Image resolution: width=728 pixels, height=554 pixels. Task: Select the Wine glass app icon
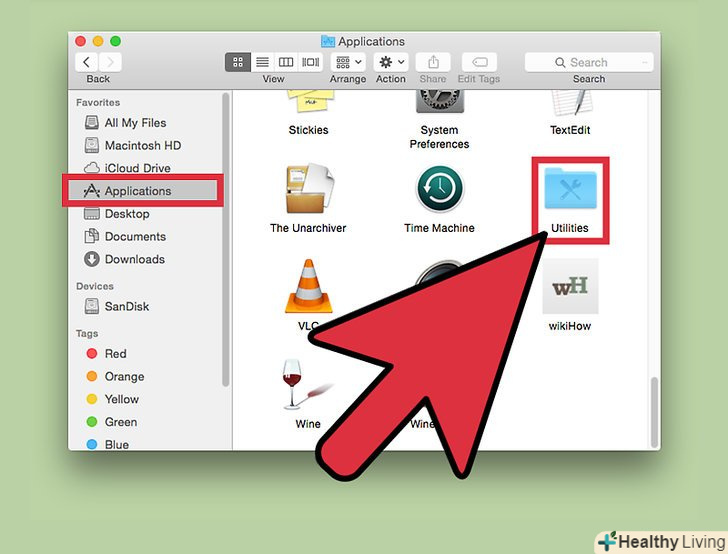click(306, 385)
